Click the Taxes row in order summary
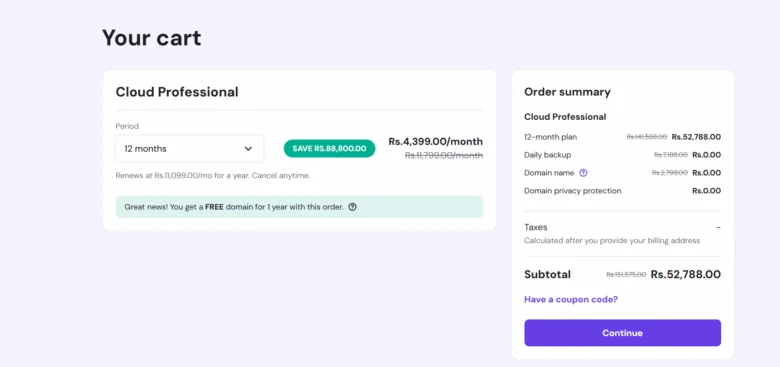This screenshot has height=367, width=780. click(622, 234)
